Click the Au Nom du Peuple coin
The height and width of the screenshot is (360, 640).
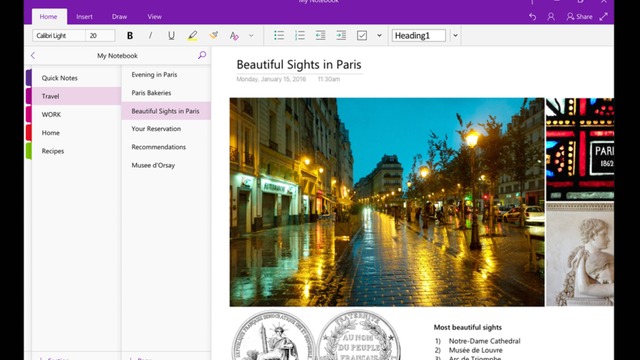click(358, 336)
